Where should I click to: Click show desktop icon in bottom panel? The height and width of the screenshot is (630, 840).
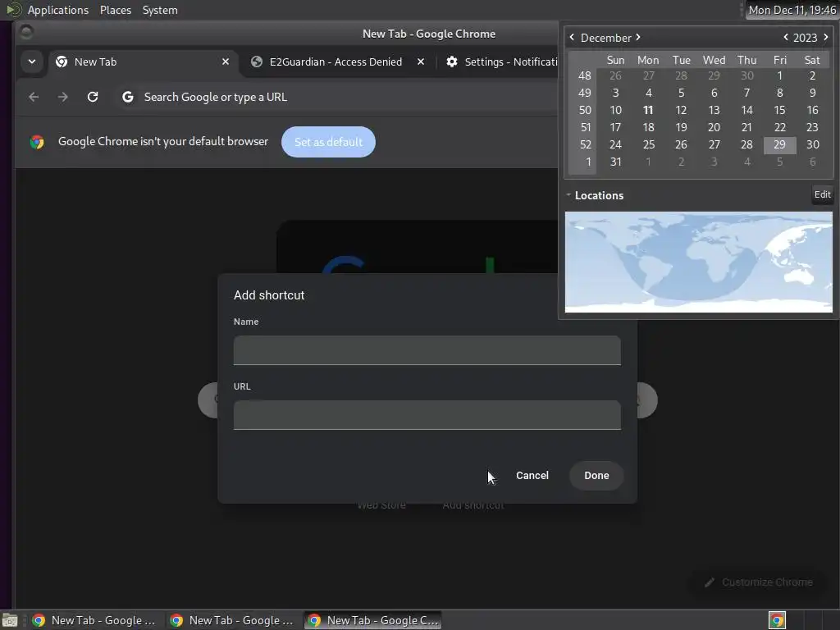(9, 620)
